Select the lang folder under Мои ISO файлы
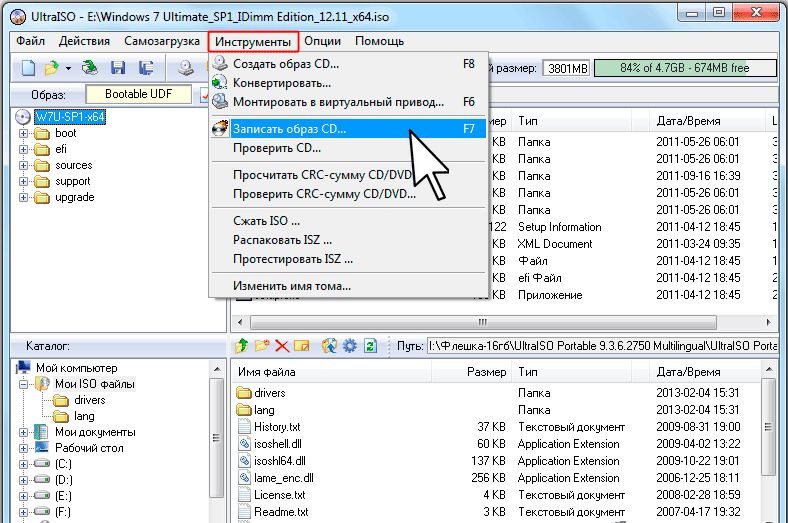The image size is (788, 523). coord(84,416)
